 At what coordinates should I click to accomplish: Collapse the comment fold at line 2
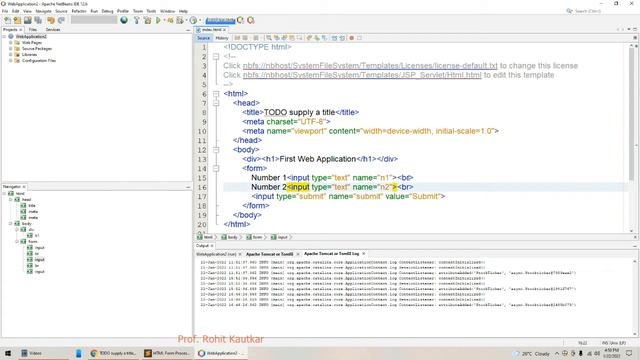coord(216,56)
